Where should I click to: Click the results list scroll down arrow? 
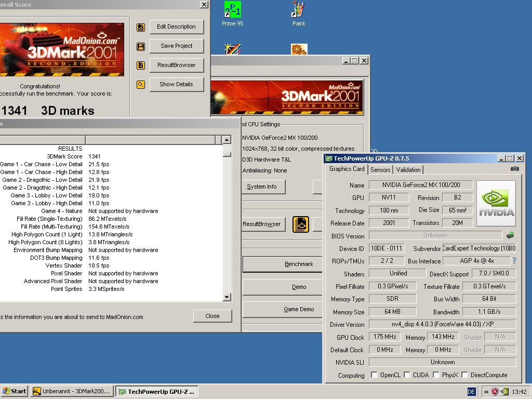tap(227, 297)
